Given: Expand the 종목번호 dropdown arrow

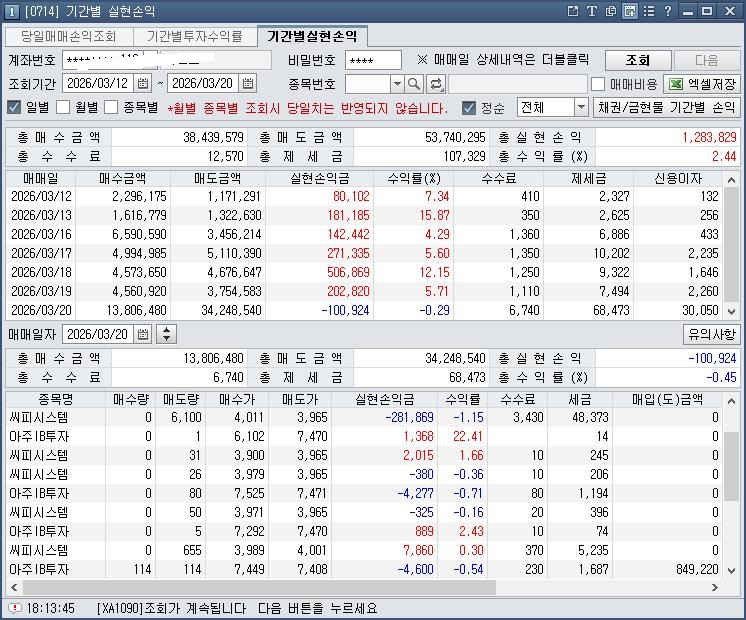Looking at the screenshot, I should [x=397, y=84].
